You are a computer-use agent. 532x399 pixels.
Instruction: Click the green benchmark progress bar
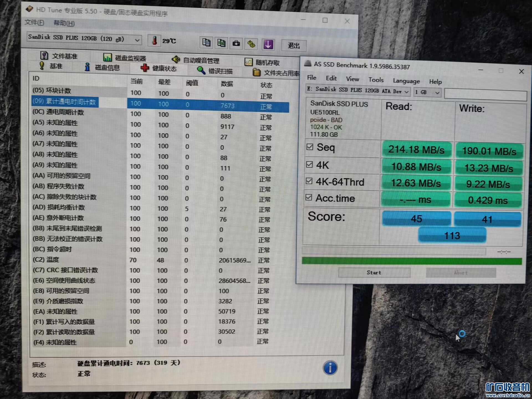412,261
